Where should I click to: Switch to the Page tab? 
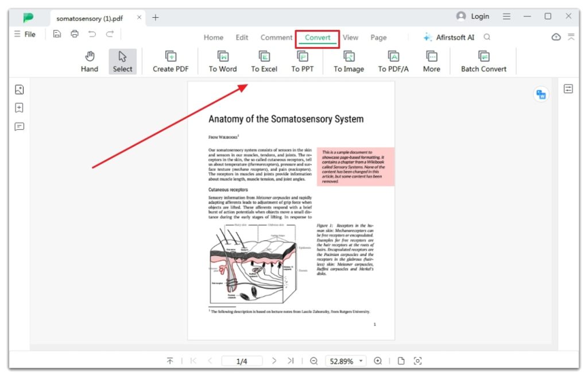[x=378, y=37]
